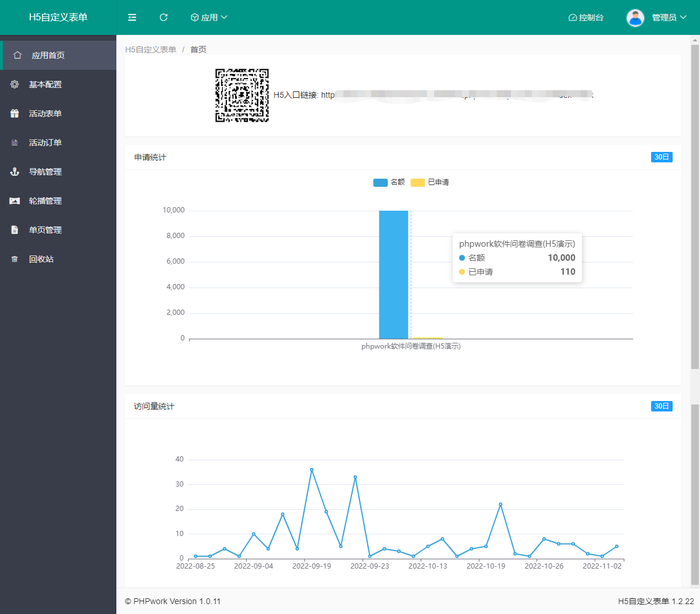Click the administrator avatar image
Image resolution: width=700 pixels, height=614 pixels.
(x=635, y=17)
